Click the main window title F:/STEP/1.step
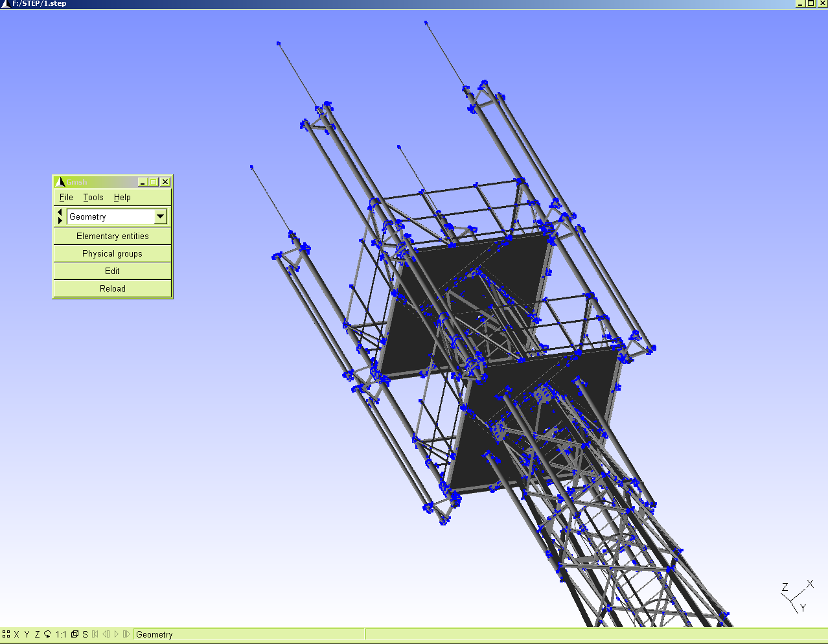Viewport: 828px width, 644px height. (x=39, y=4)
